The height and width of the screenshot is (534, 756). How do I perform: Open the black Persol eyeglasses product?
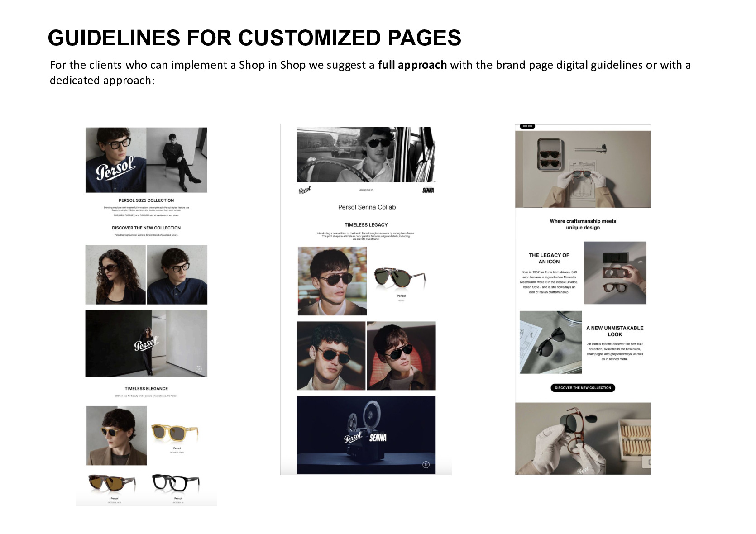coord(176,482)
